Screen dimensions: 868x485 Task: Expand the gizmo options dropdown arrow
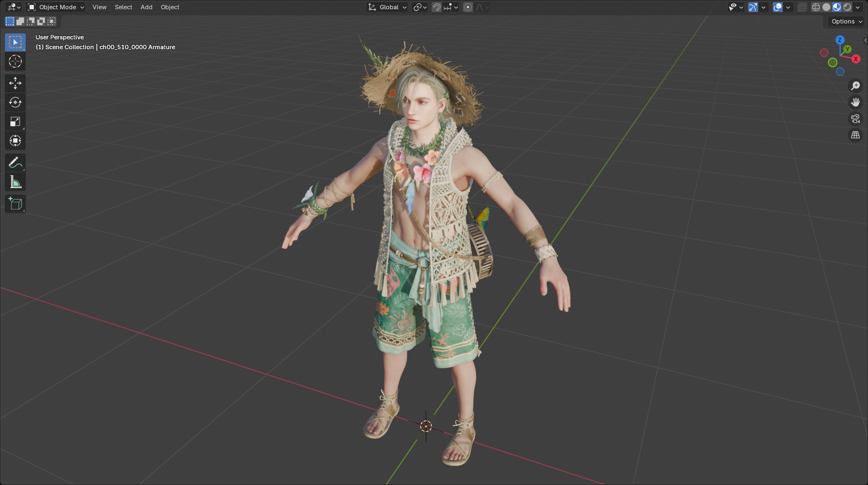[763, 7]
